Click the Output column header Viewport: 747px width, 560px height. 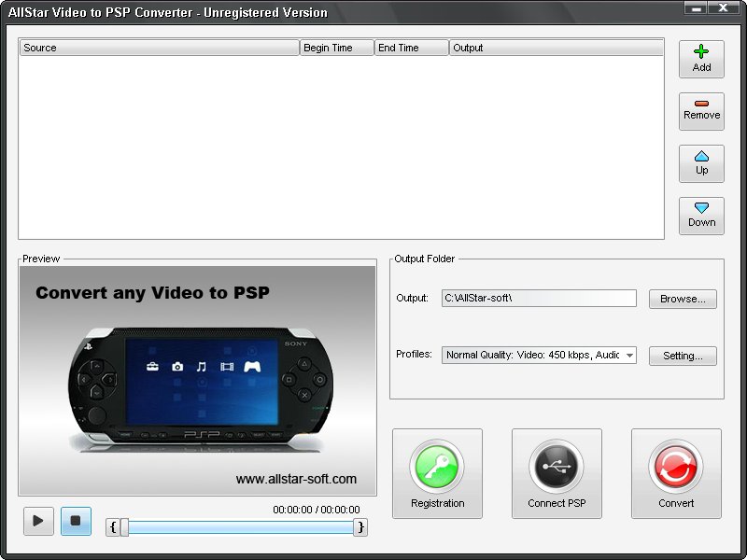point(557,48)
